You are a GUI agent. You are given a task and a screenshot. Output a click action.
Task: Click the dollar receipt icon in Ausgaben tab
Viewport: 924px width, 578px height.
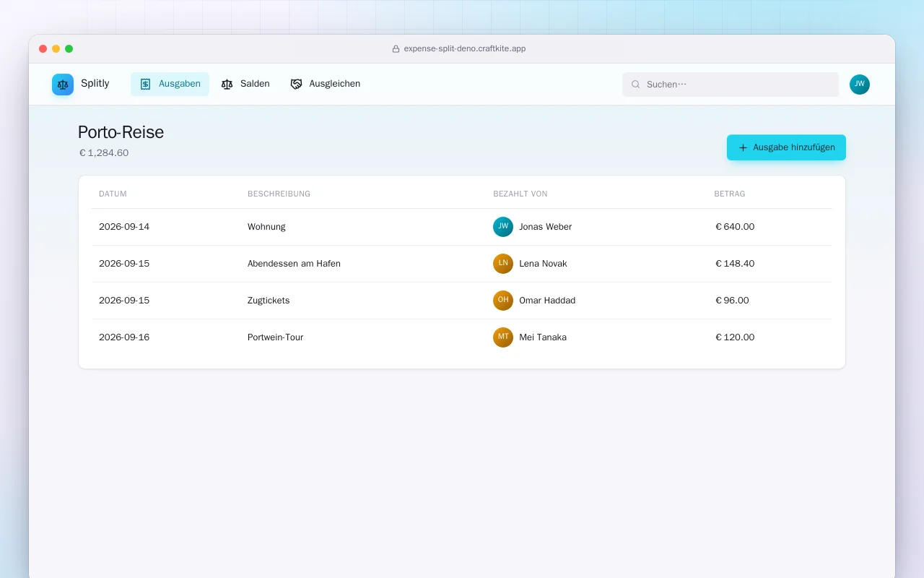pyautogui.click(x=145, y=84)
